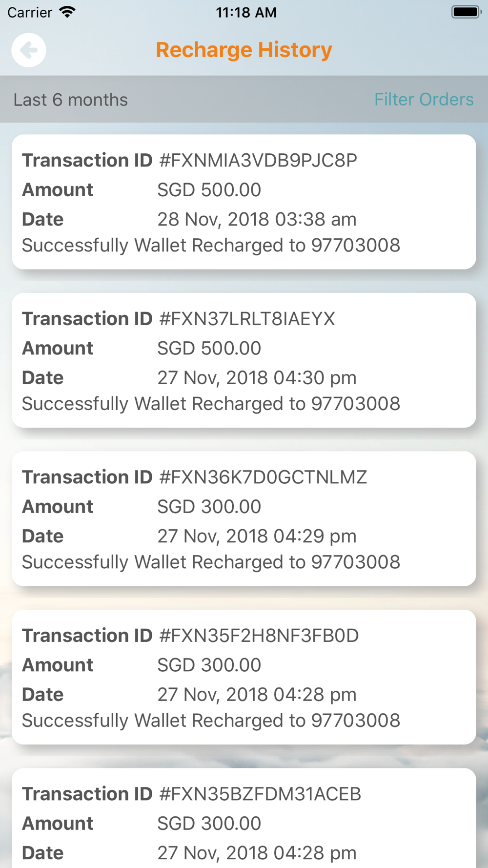Tap recharge message in fourth card
488x868 pixels.
click(x=211, y=721)
